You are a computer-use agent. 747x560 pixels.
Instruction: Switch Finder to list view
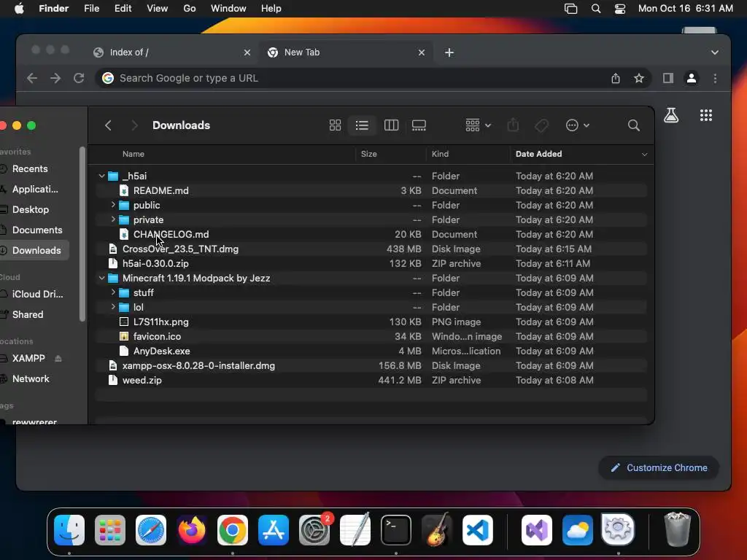(362, 125)
